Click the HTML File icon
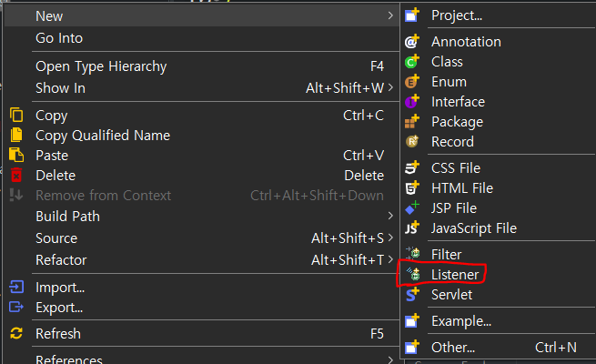Image resolution: width=596 pixels, height=364 pixels. coord(412,188)
